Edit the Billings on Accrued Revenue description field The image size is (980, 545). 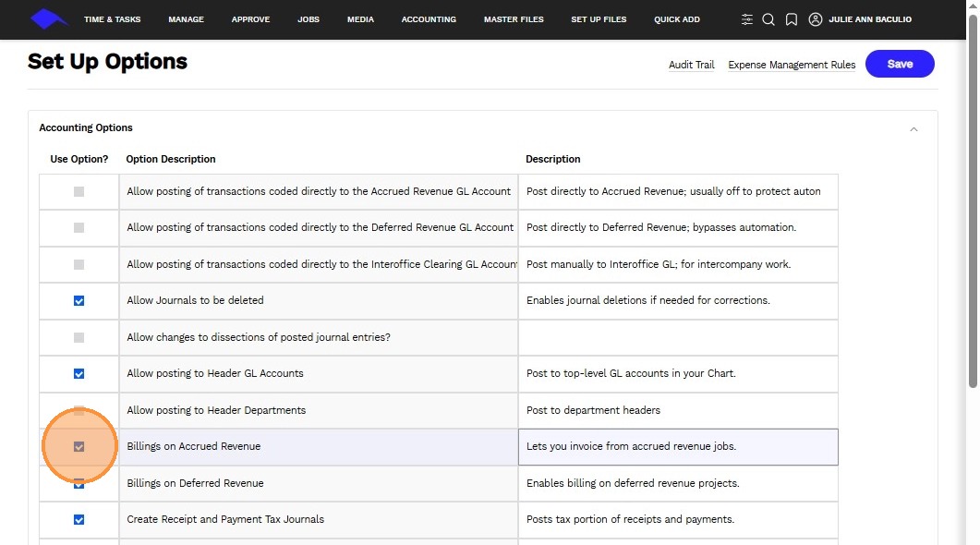click(678, 447)
